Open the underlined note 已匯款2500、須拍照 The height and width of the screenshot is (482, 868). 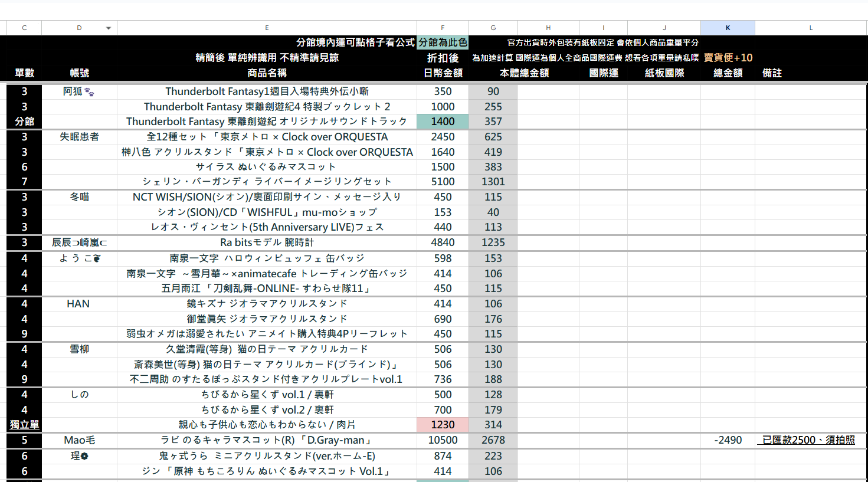808,440
